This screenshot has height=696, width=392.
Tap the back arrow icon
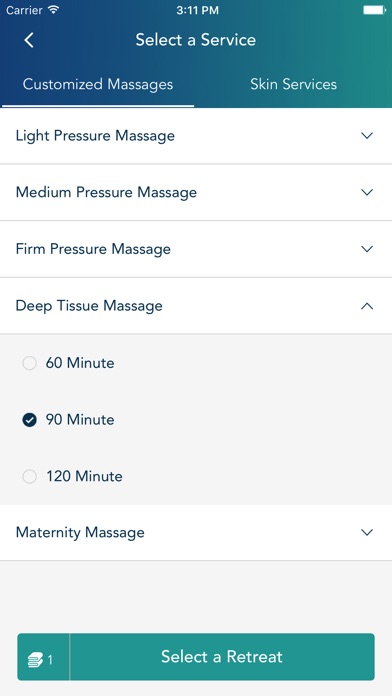(29, 40)
